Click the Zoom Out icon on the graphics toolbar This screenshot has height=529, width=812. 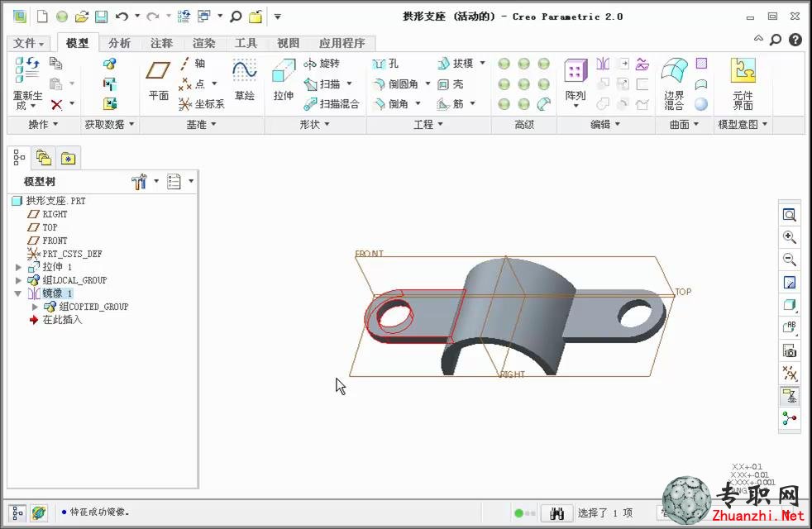click(789, 260)
